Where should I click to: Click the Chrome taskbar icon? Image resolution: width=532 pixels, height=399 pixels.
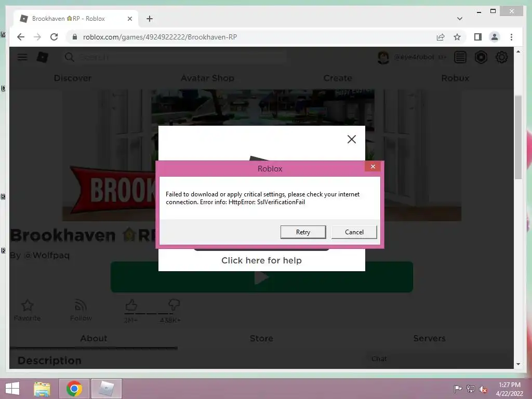pos(74,389)
